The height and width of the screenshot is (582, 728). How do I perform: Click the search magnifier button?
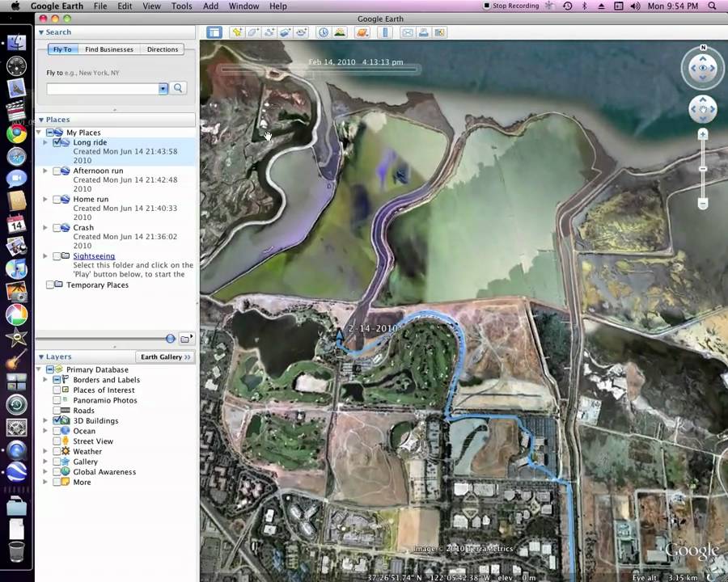178,88
